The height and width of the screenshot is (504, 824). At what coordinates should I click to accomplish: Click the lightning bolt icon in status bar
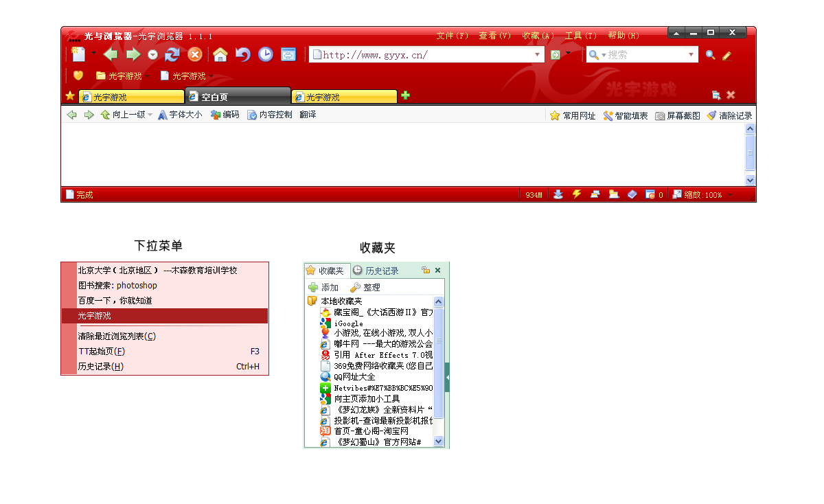coord(577,195)
